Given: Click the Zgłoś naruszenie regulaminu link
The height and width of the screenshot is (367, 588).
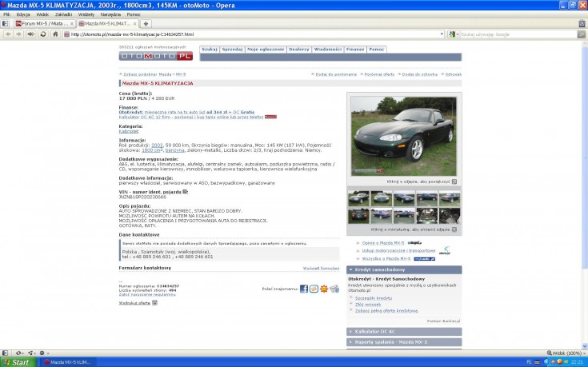Looking at the screenshot, I should [x=147, y=295].
